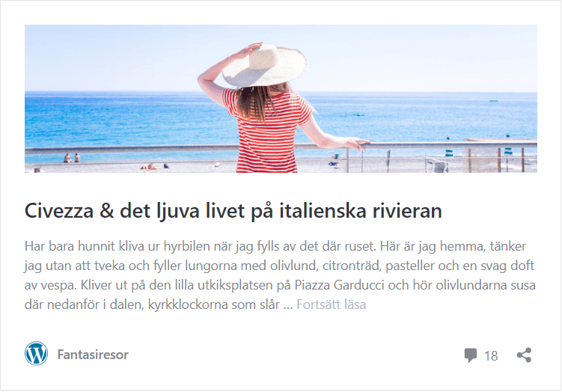
Task: Click the excerpt paragraph text
Action: pos(281,275)
